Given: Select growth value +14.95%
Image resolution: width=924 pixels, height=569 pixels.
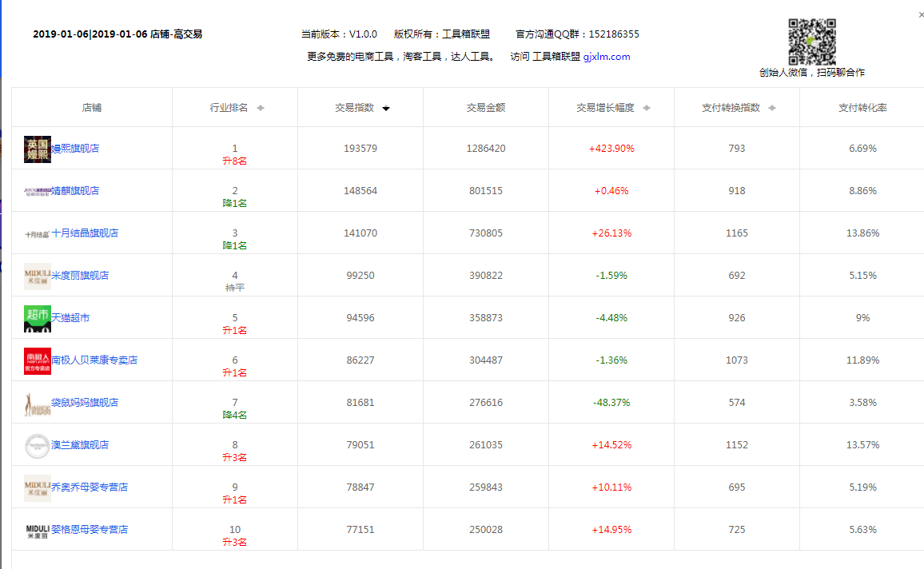Looking at the screenshot, I should click(611, 530).
